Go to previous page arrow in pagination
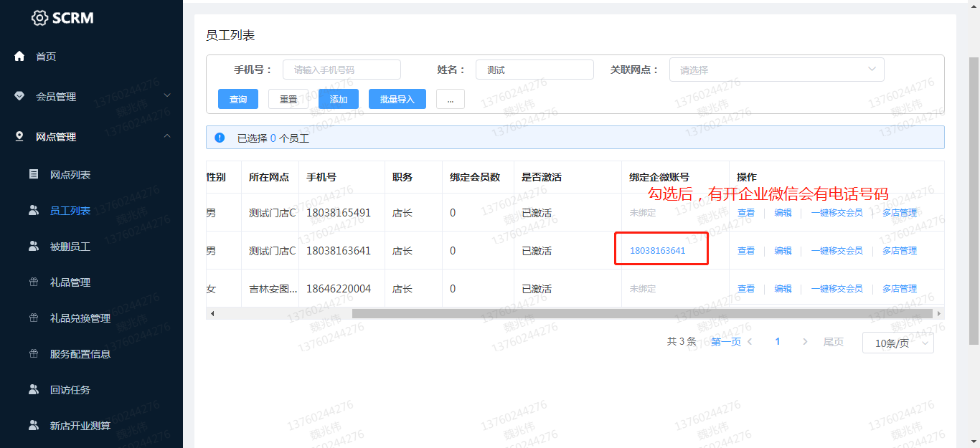 click(750, 342)
